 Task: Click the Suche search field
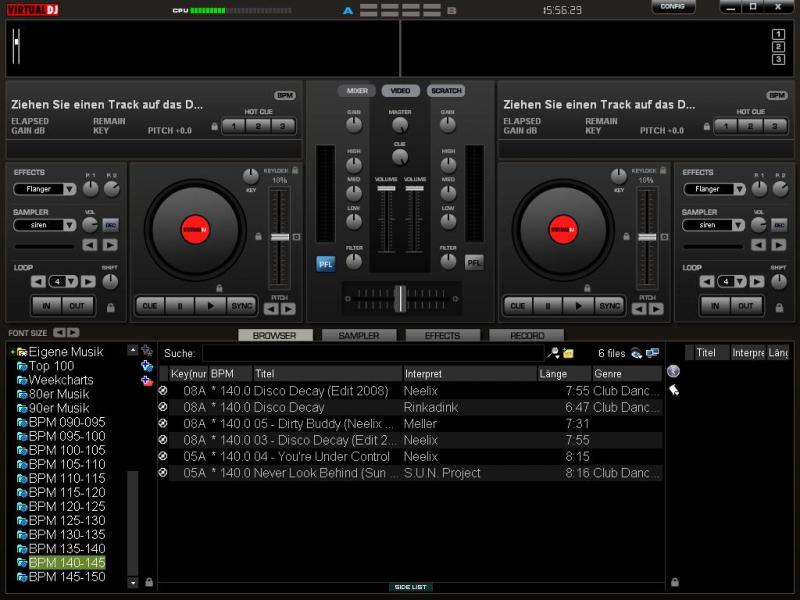click(372, 353)
